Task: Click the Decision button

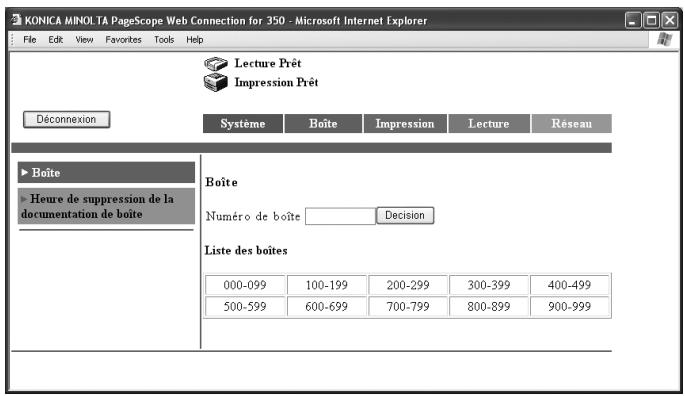Action: click(x=405, y=215)
